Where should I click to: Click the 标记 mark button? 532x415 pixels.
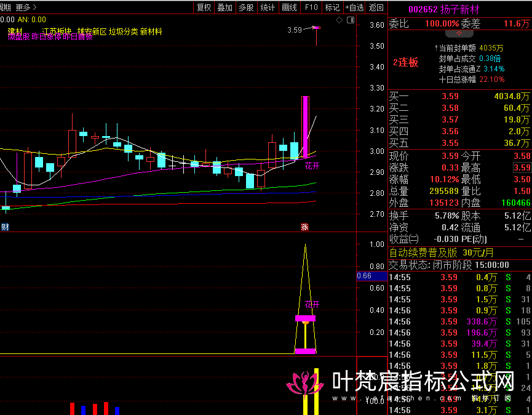pos(332,7)
